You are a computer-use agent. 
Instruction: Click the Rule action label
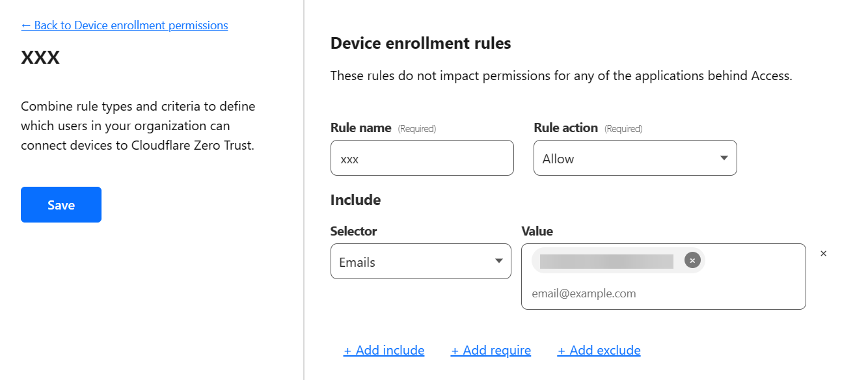pos(565,128)
